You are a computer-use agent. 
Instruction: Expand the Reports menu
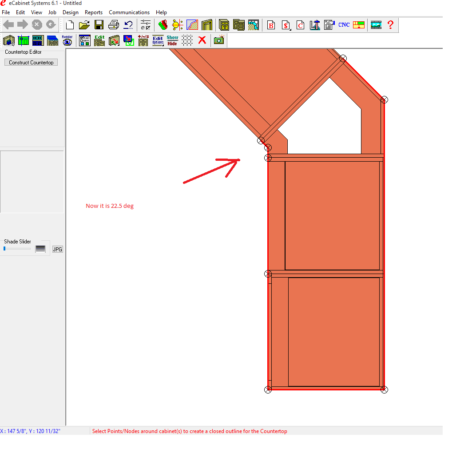(x=94, y=12)
